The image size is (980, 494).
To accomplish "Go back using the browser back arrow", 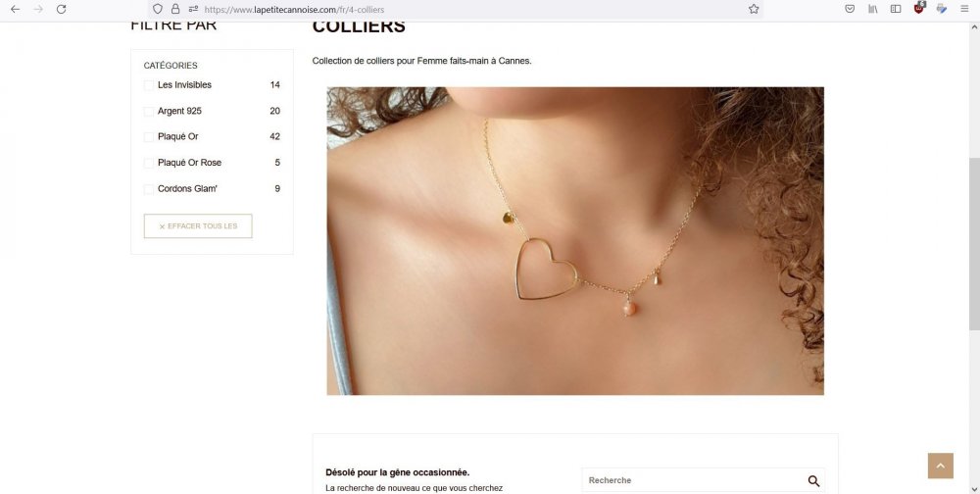I will point(16,10).
